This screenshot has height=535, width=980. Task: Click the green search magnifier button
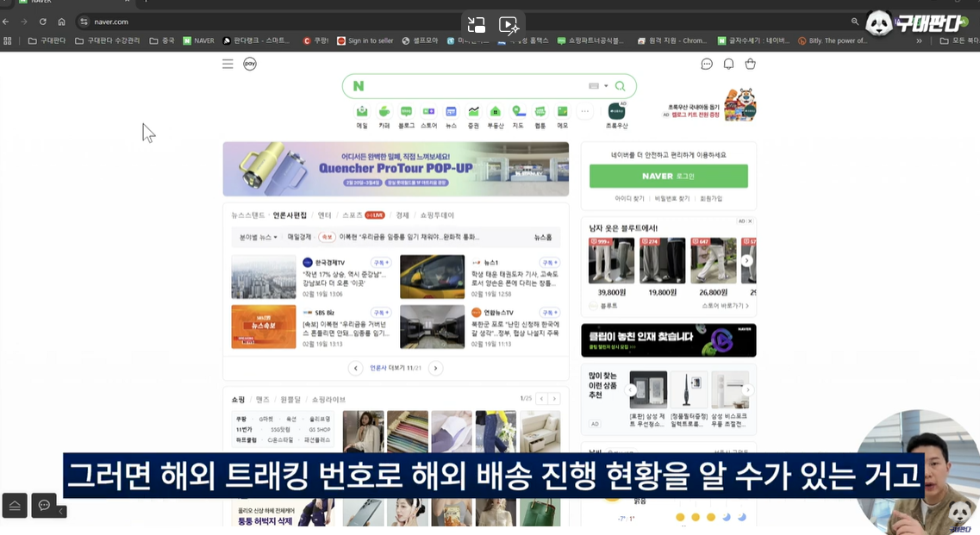[x=620, y=86]
